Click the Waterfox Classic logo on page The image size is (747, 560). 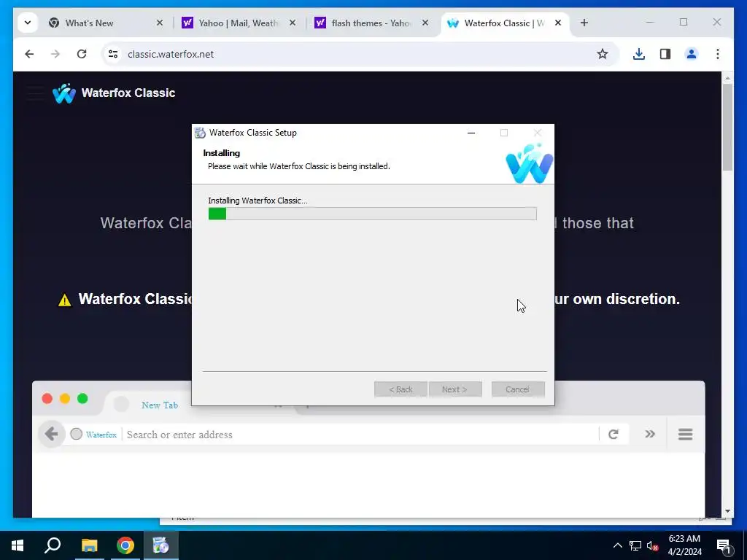pyautogui.click(x=64, y=93)
